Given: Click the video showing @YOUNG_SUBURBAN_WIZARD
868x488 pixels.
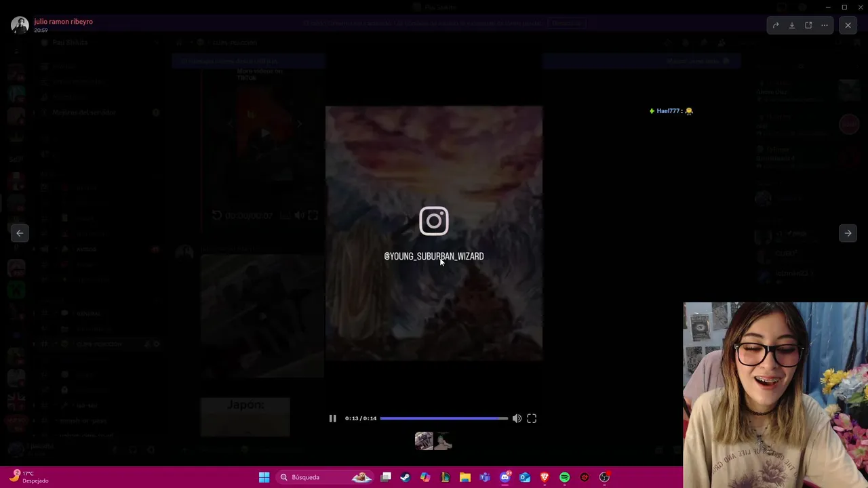Looking at the screenshot, I should (x=434, y=233).
